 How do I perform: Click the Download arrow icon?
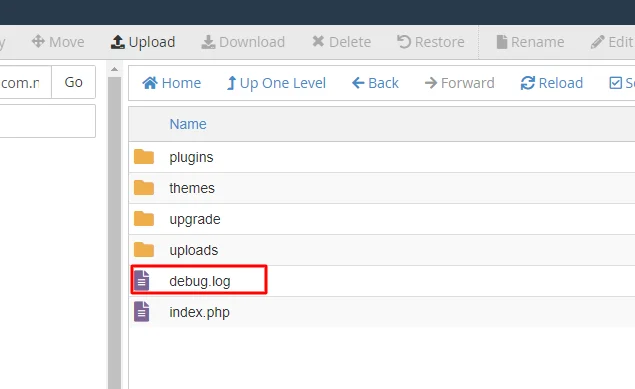click(208, 42)
